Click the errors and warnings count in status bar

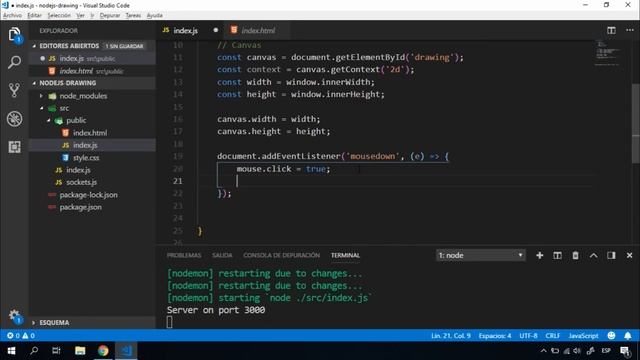20,336
